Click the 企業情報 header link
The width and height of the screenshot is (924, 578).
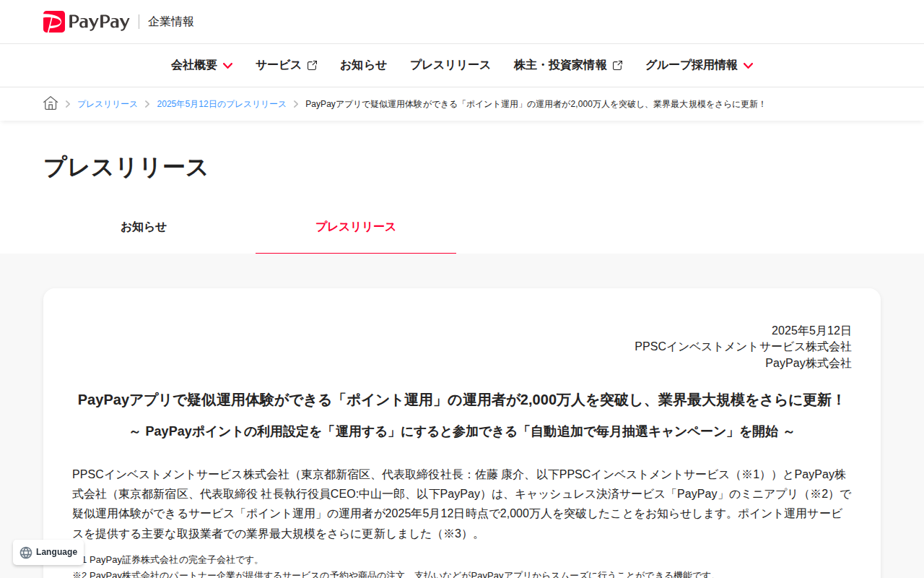point(171,22)
